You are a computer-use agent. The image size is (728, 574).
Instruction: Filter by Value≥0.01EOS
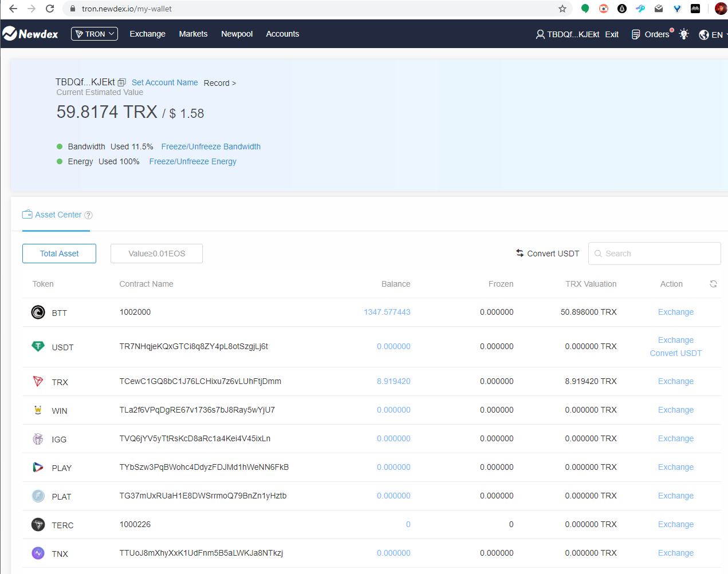[x=156, y=254]
